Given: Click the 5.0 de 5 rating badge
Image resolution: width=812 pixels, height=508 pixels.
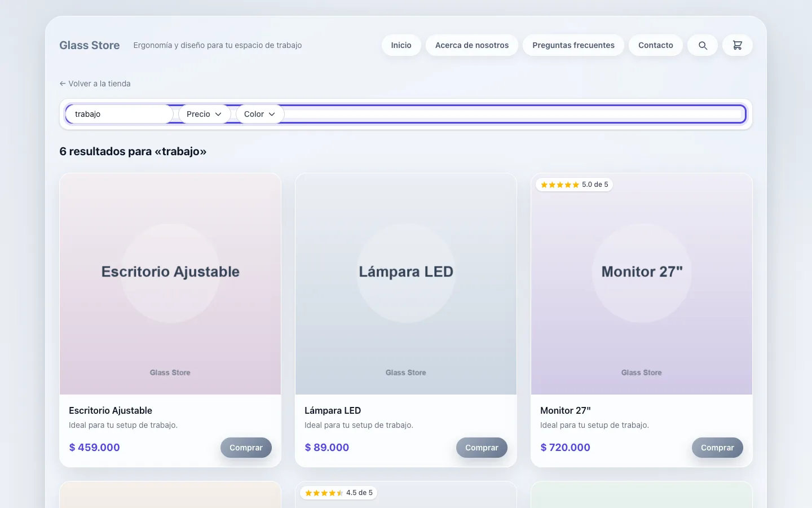Looking at the screenshot, I should click(x=574, y=185).
